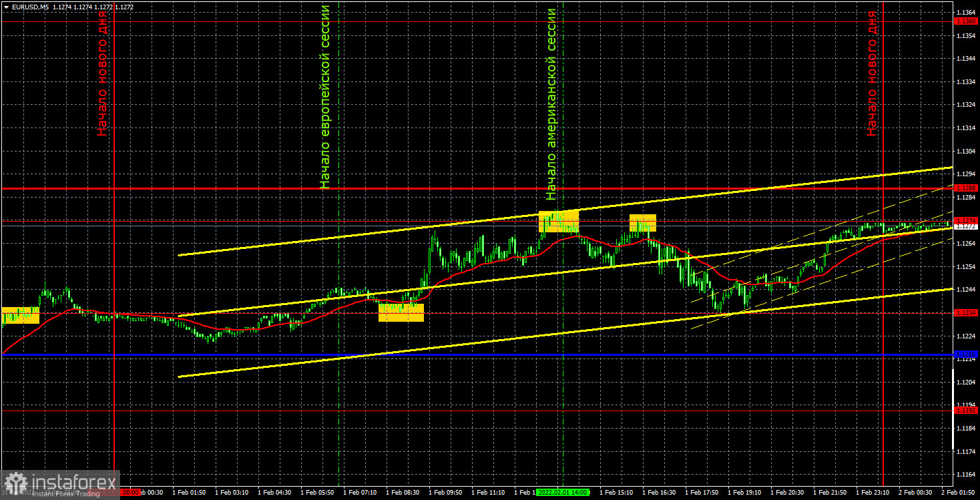Click the EURUSD,M5 chart title text
Image resolution: width=980 pixels, height=500 pixels.
[30, 7]
